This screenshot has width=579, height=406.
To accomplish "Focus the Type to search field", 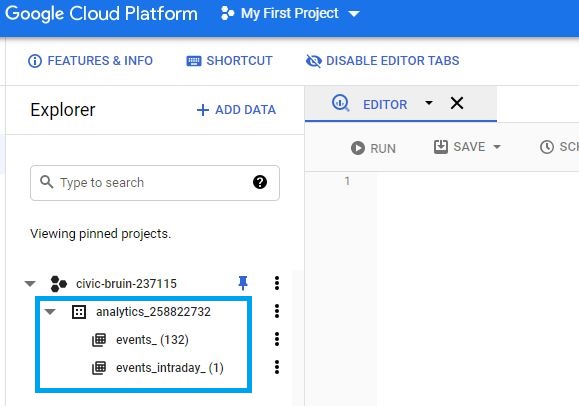I will [155, 183].
